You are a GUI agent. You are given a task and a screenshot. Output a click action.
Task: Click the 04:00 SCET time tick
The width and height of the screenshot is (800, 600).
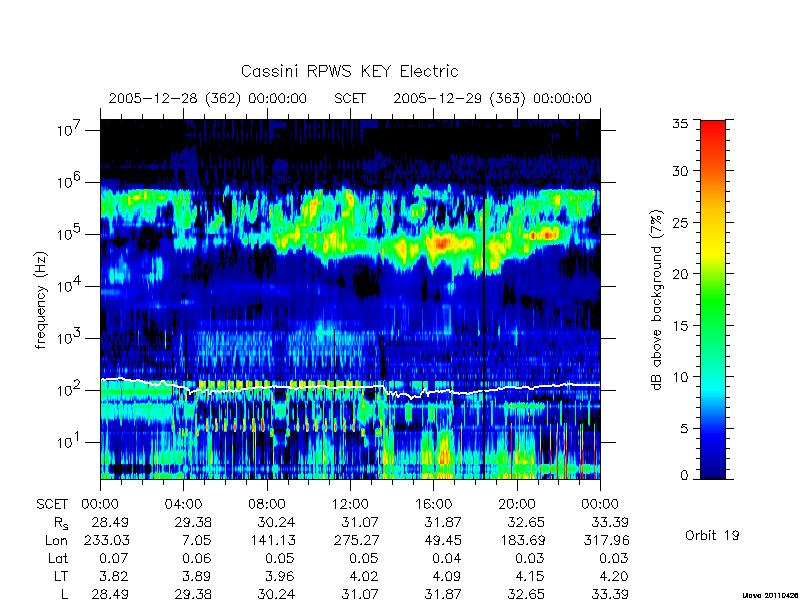pos(183,504)
